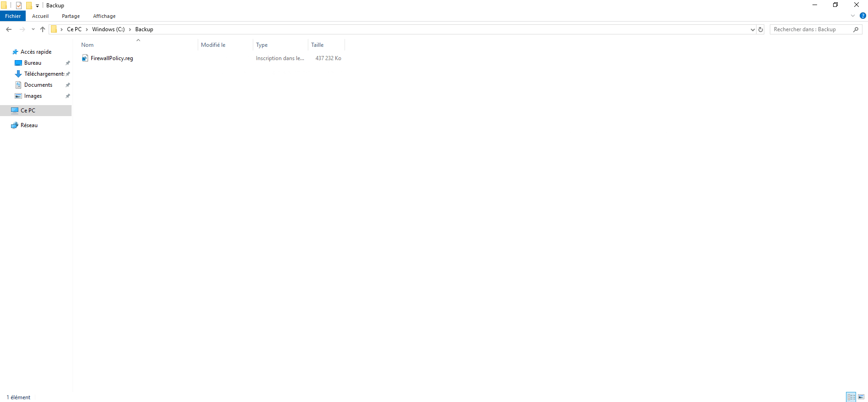Click the New folder quick access icon
868x402 pixels.
pyautogui.click(x=29, y=6)
